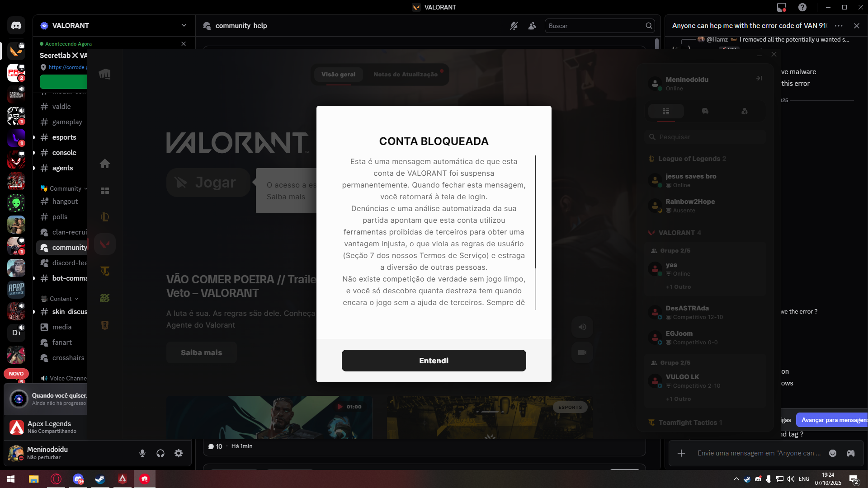Show the member list icon in header
868x488 pixels.
(532, 26)
